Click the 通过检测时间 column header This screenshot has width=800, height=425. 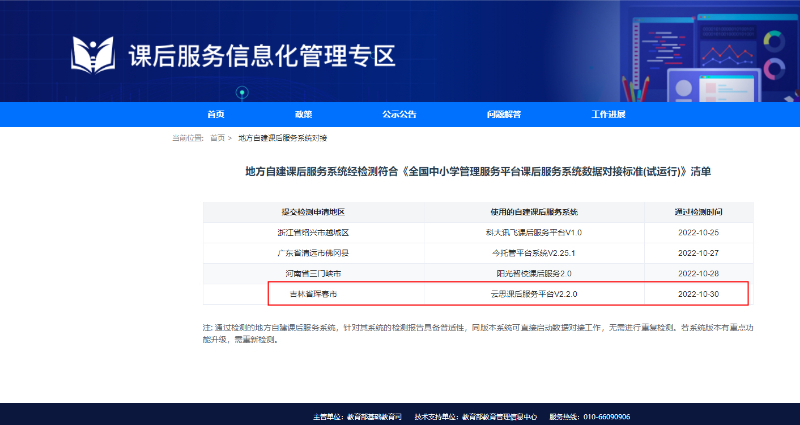[698, 212]
